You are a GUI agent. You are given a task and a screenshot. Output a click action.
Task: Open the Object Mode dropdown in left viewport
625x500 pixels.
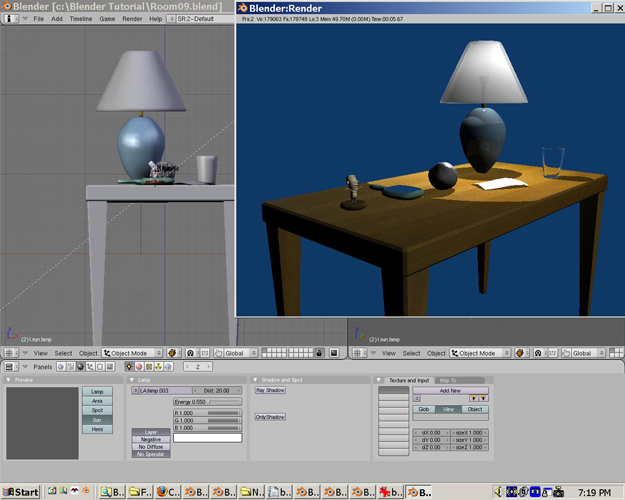[x=131, y=353]
